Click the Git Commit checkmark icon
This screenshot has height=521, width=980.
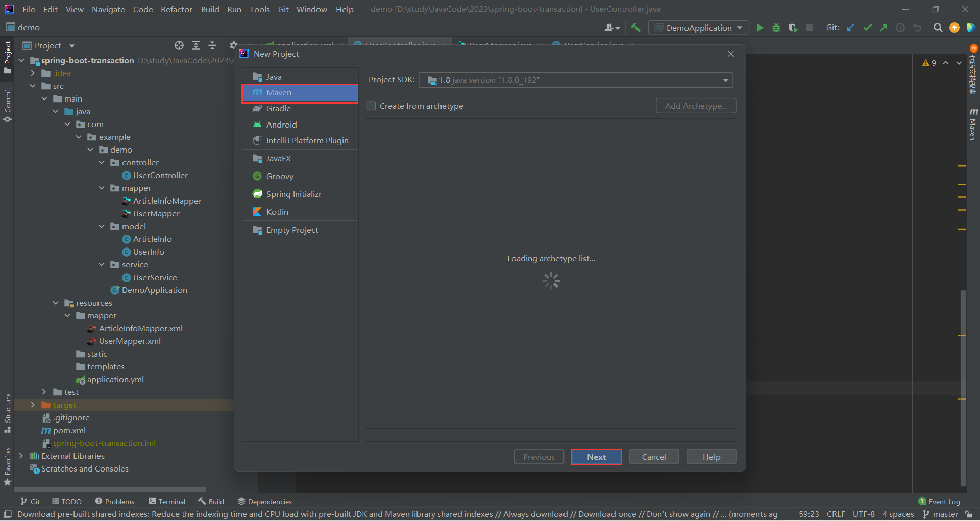coord(867,28)
